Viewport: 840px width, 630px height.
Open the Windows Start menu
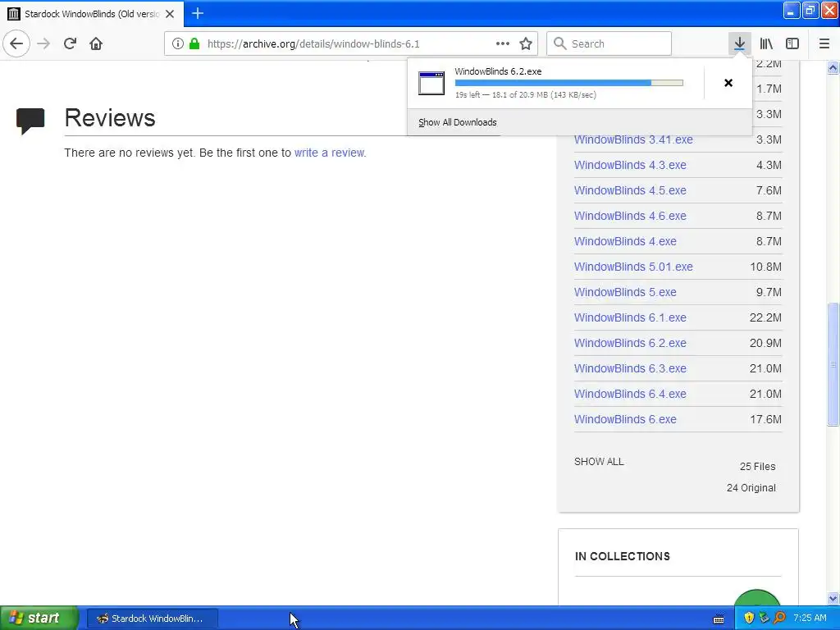click(x=39, y=619)
